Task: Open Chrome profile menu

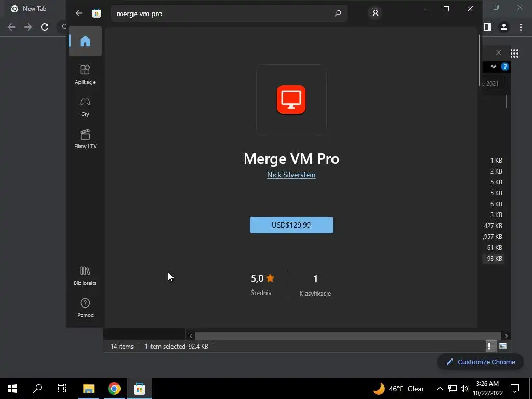Action: [504, 27]
